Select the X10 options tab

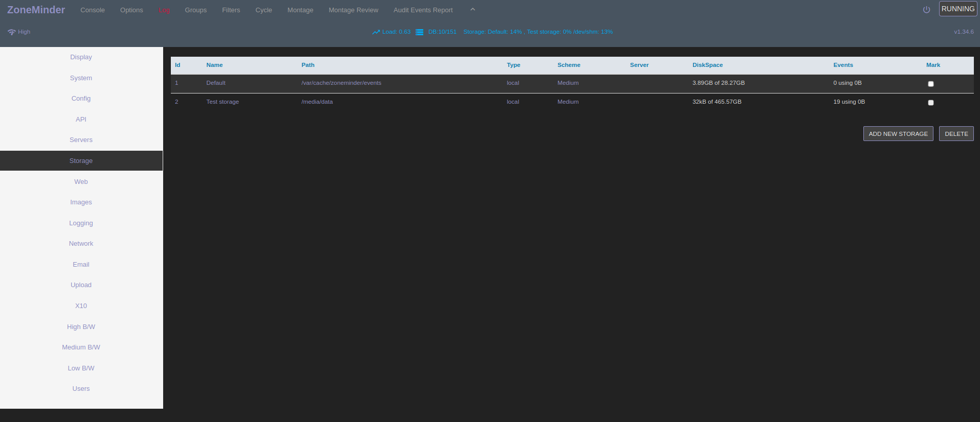point(81,306)
